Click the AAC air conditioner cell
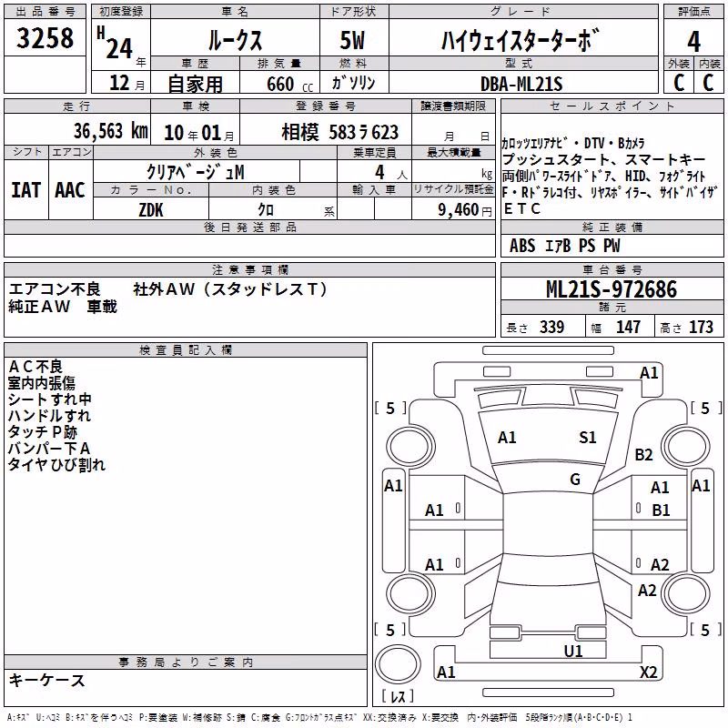Screen dimensions: 728x728 pos(71,190)
